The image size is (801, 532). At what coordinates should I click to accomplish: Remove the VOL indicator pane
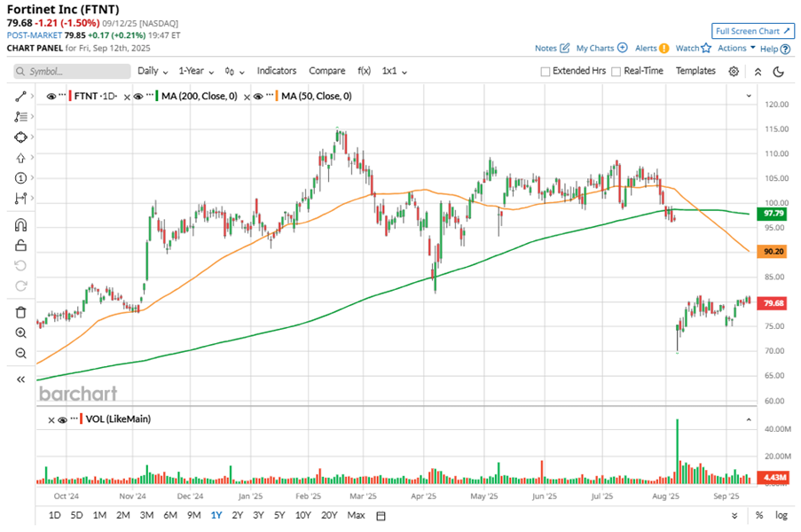[51, 420]
